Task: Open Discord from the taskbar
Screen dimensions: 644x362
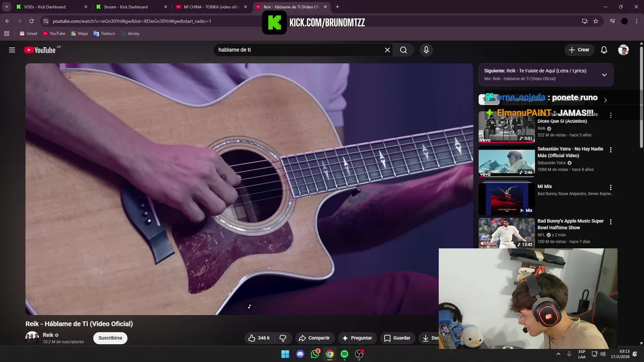Action: [x=300, y=354]
